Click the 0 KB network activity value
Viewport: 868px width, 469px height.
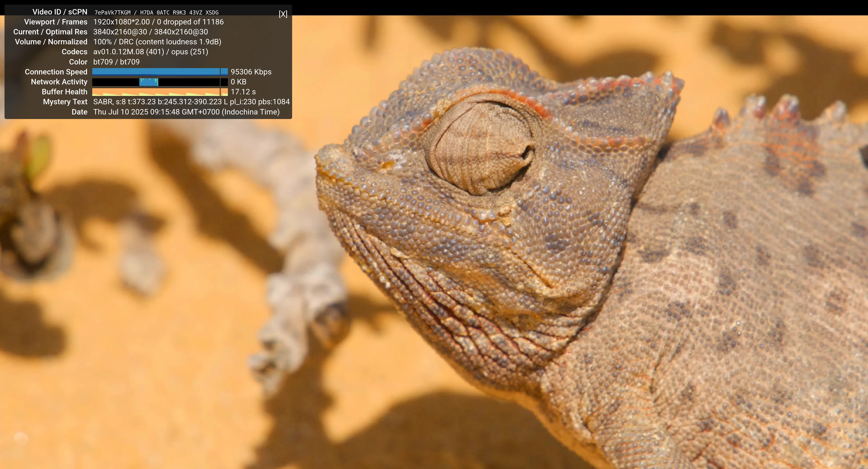[239, 82]
